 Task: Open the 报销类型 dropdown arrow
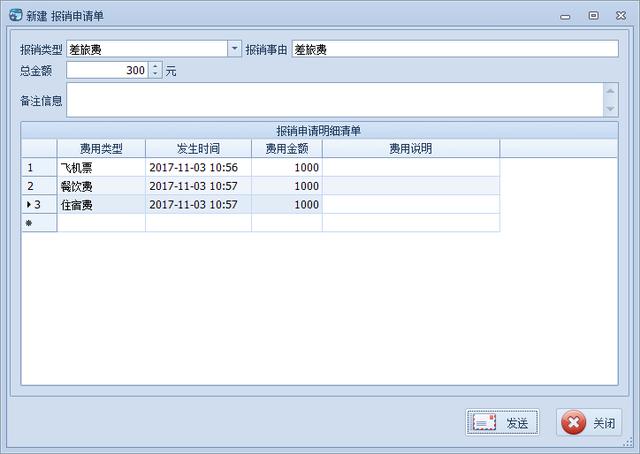point(234,49)
